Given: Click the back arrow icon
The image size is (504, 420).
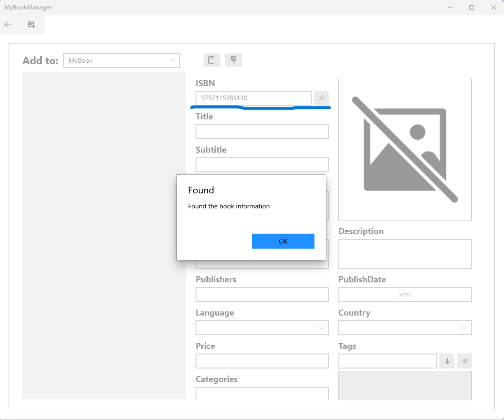Looking at the screenshot, I should 8,24.
